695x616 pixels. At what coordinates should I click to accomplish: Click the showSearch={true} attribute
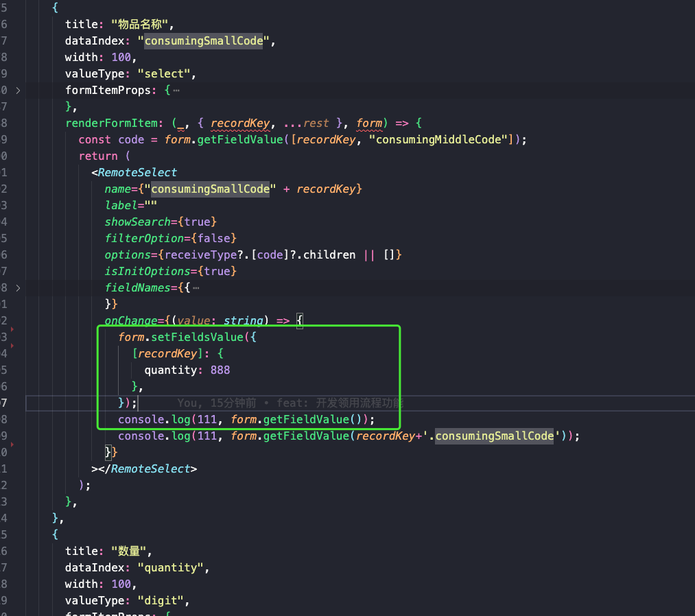coord(161,222)
